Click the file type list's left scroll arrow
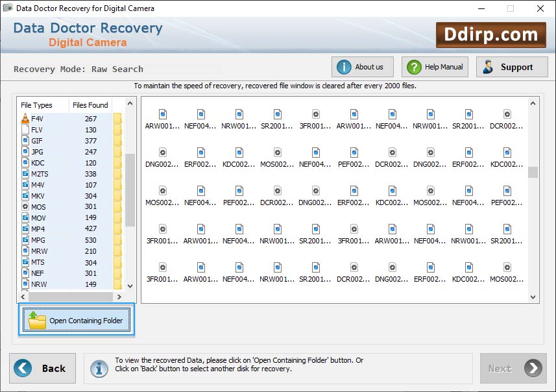 [23, 297]
